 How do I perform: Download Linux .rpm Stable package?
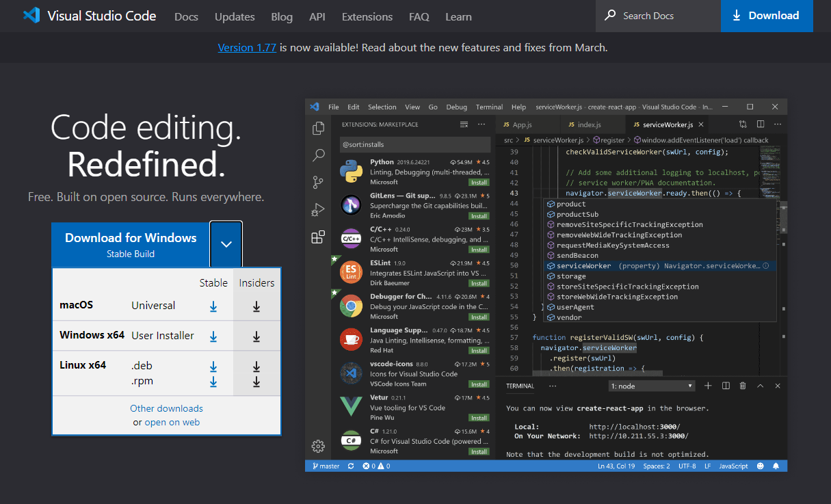[213, 382]
